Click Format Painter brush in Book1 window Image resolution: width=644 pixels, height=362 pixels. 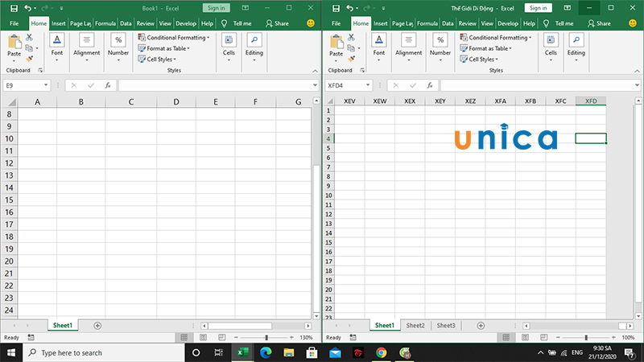coord(29,59)
